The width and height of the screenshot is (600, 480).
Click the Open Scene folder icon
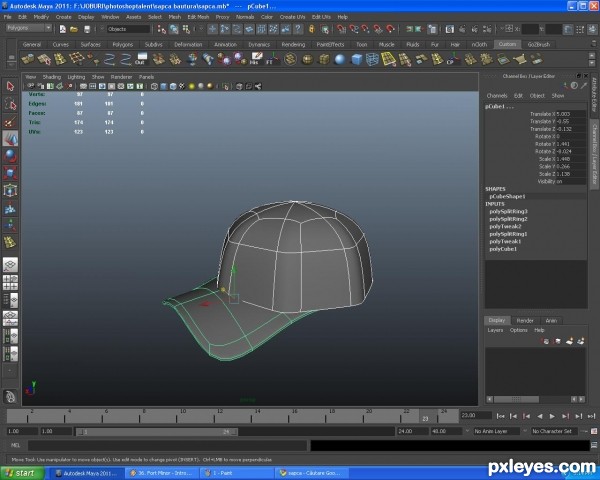click(x=74, y=29)
